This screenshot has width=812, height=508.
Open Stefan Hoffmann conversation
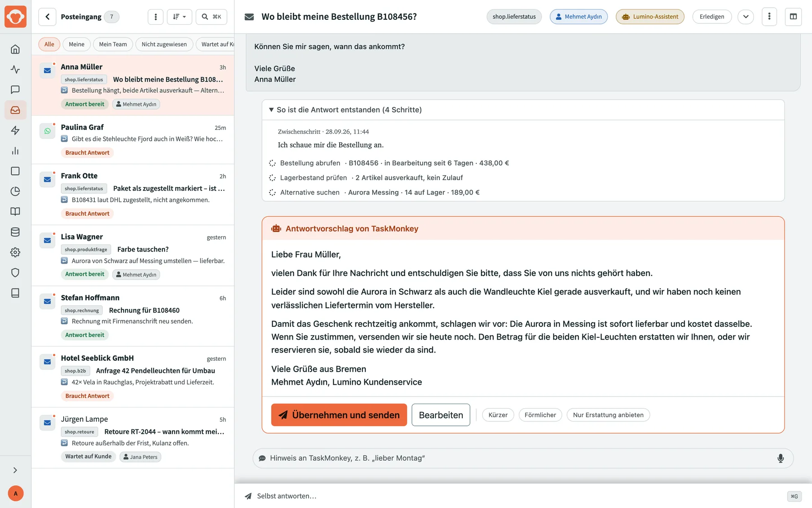pos(133,317)
